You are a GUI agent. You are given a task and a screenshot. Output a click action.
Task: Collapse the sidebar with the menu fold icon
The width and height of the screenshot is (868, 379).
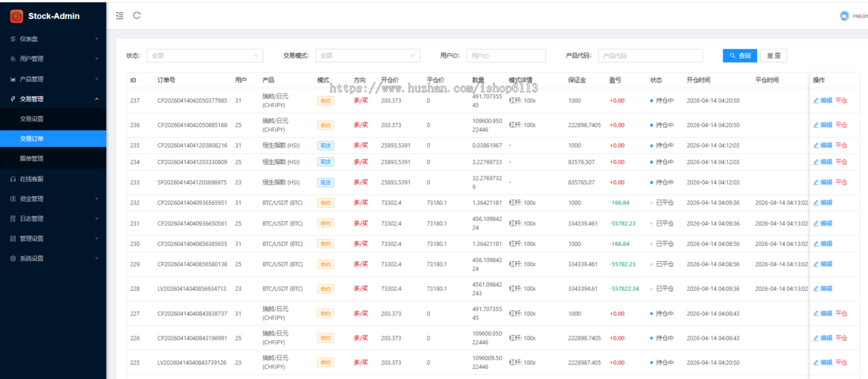pyautogui.click(x=119, y=15)
